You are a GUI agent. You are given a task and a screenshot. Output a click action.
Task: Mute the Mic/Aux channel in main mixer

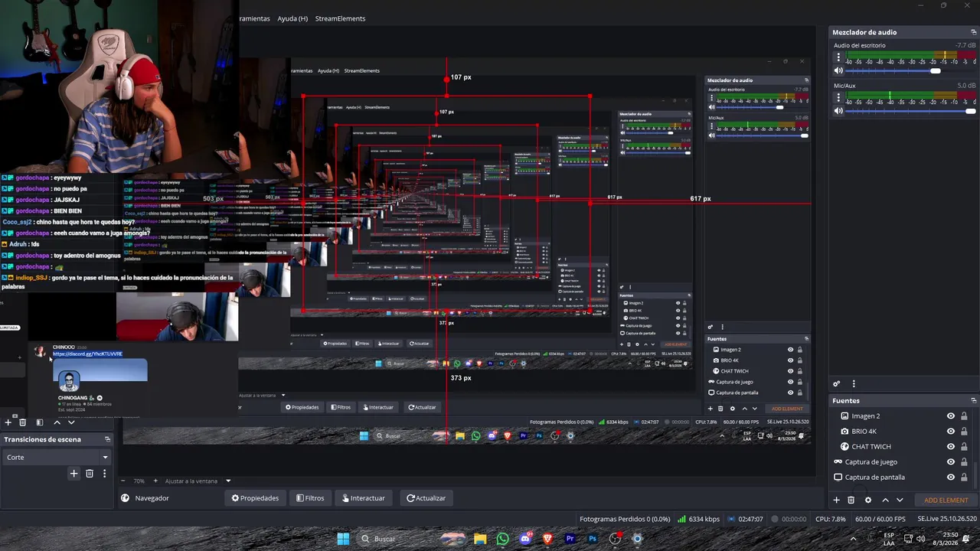(x=838, y=111)
